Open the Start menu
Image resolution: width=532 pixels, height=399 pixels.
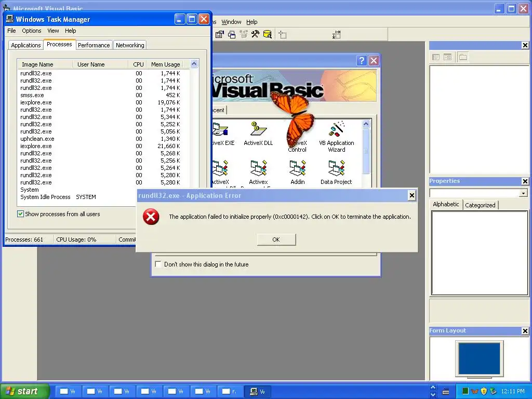click(x=24, y=391)
